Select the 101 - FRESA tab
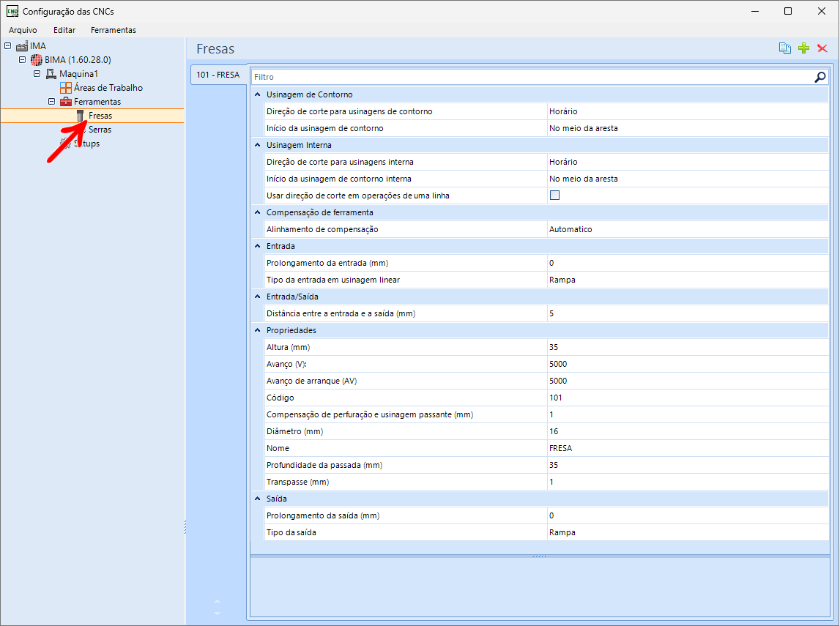 point(218,75)
